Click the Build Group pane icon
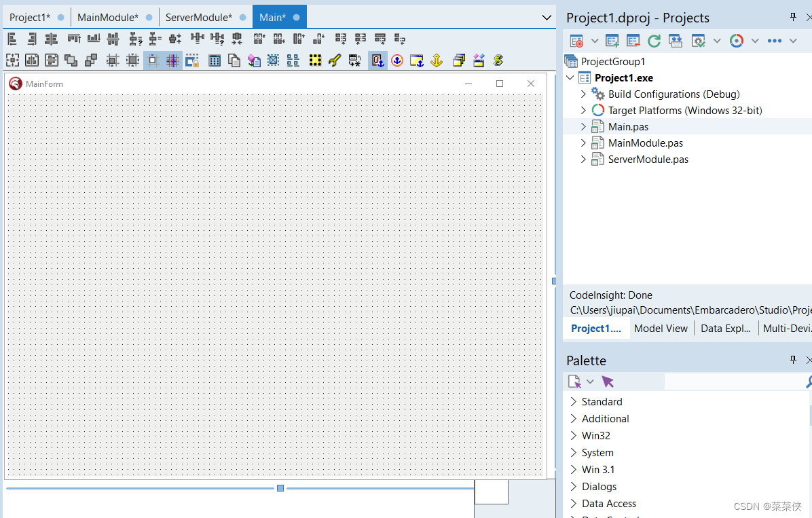812x518 pixels. (x=676, y=41)
